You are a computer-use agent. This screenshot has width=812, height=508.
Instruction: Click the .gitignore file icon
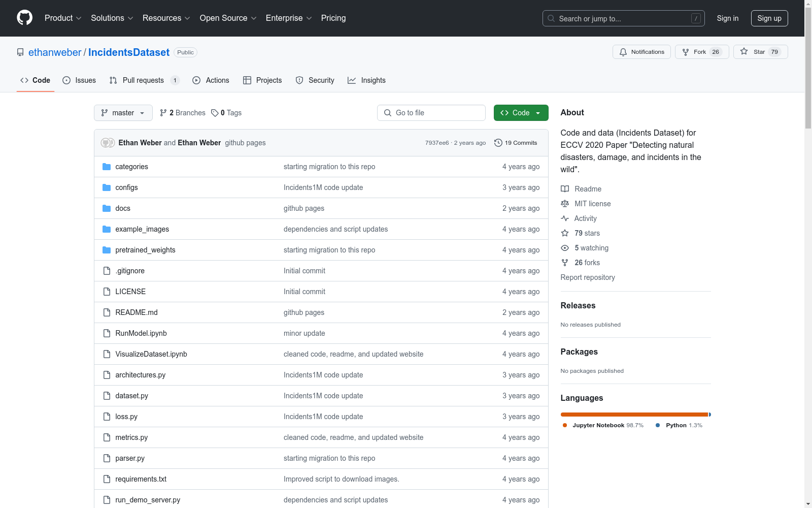click(107, 271)
